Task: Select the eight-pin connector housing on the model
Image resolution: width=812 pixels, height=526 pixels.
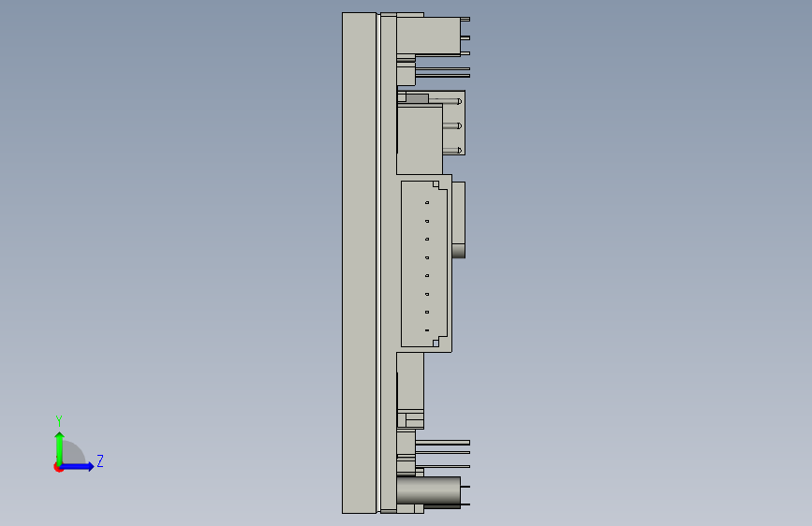Action: point(423,264)
